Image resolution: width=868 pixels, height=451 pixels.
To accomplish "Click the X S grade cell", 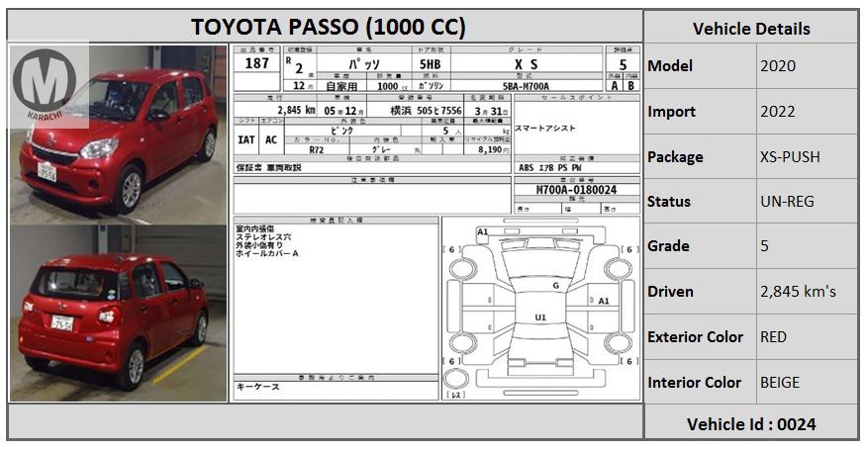I will click(527, 64).
